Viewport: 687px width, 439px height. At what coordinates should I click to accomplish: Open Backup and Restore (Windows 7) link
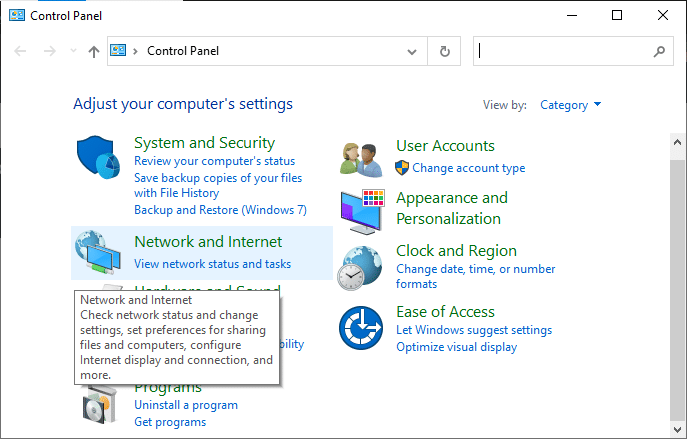[x=220, y=210]
